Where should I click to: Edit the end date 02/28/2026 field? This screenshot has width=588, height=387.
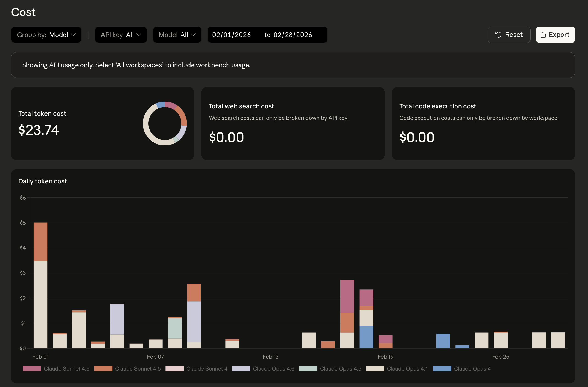(293, 35)
